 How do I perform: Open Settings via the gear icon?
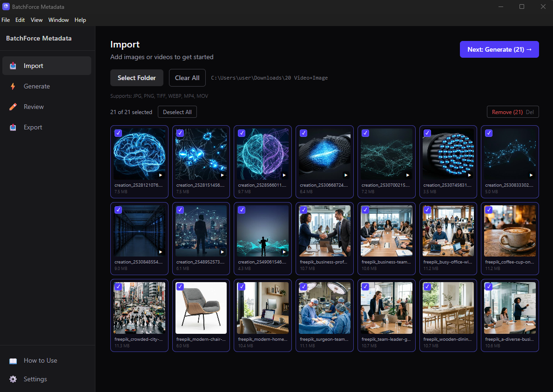(x=13, y=379)
